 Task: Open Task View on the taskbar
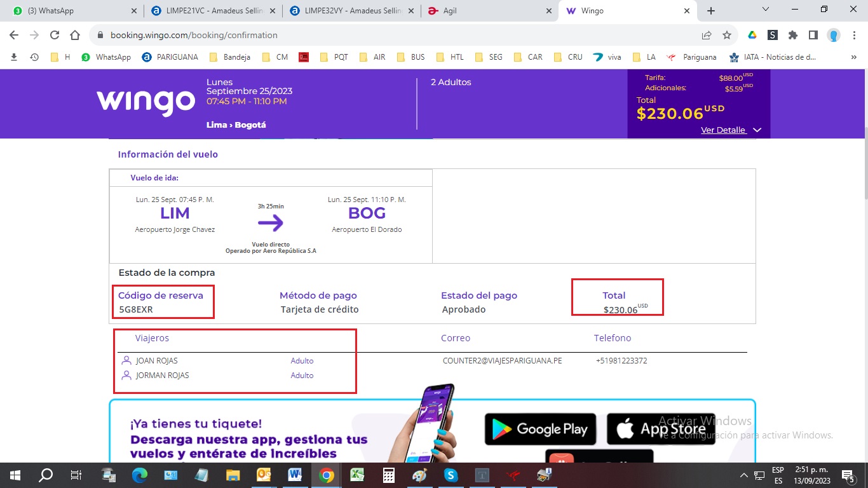(x=76, y=475)
